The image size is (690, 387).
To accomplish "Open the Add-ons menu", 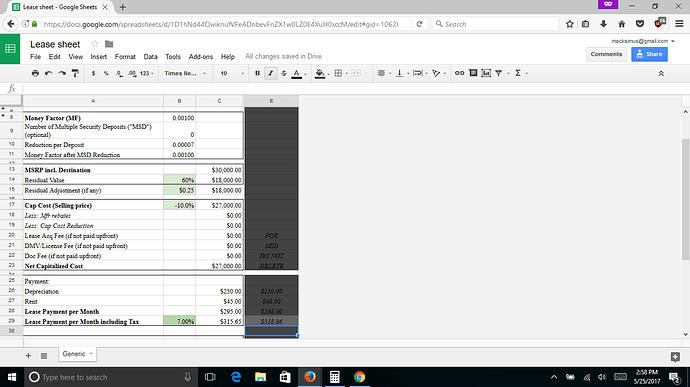I will (201, 57).
